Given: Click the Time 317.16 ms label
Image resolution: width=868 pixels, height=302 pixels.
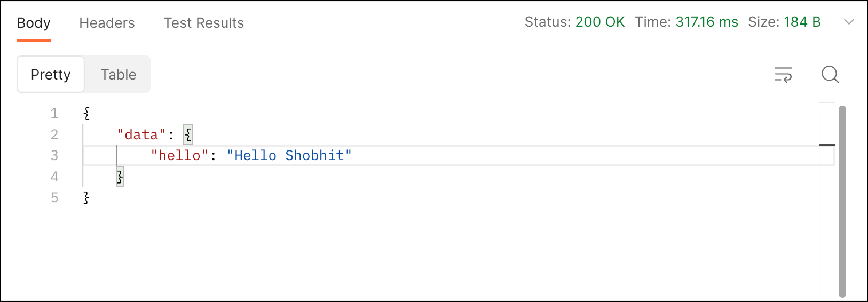Looking at the screenshot, I should [x=686, y=22].
